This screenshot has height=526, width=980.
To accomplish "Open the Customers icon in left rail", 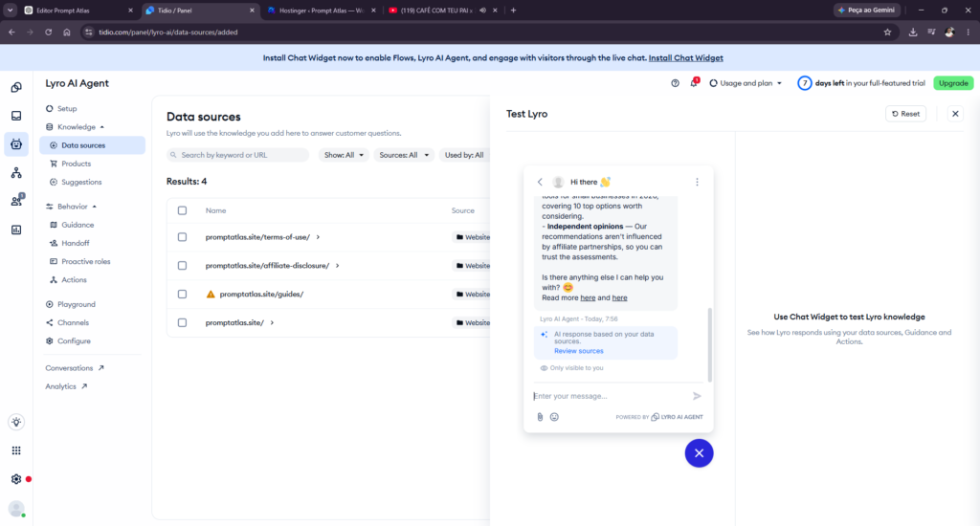I will 16,201.
